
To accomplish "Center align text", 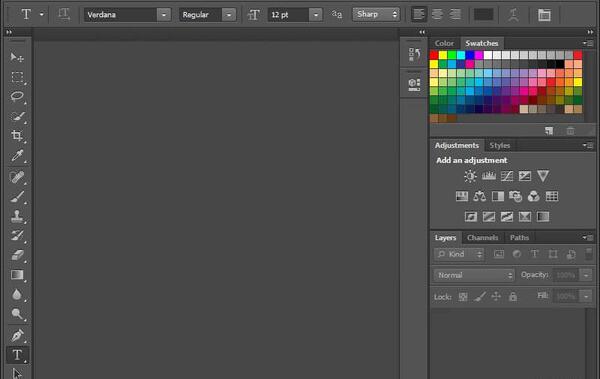I will tap(437, 15).
